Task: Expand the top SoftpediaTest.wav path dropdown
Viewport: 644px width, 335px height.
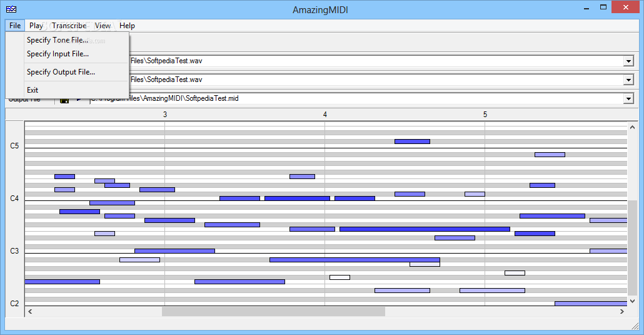Action: pyautogui.click(x=628, y=61)
